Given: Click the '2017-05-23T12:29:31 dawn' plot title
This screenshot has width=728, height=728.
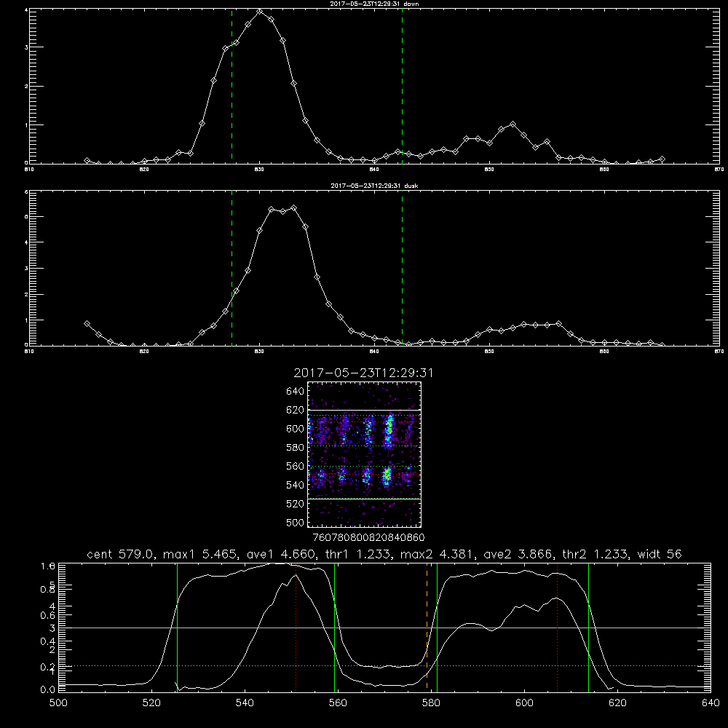Looking at the screenshot, I should pos(374,4).
